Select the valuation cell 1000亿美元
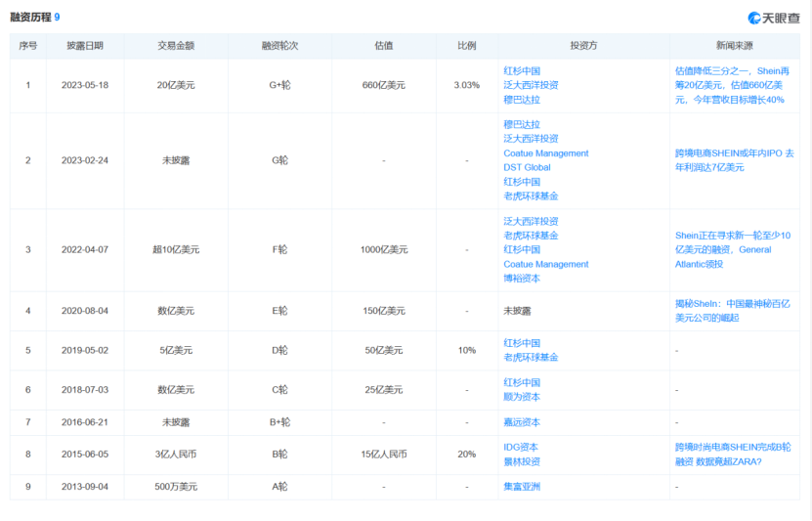Image resolution: width=812 pixels, height=521 pixels. [x=384, y=249]
